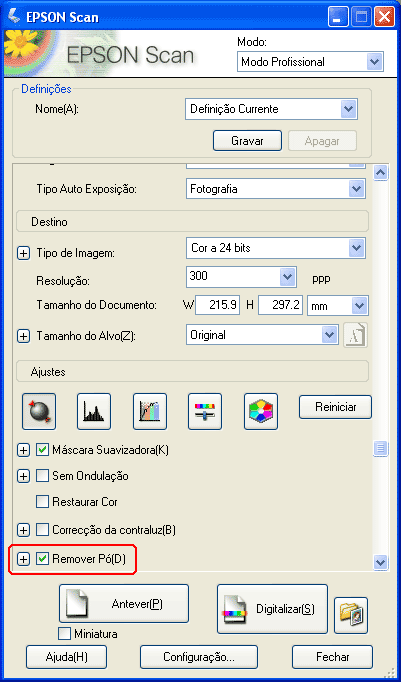This screenshot has height=682, width=401.
Task: Open the Histogram adjustment icon
Action: pyautogui.click(x=94, y=411)
